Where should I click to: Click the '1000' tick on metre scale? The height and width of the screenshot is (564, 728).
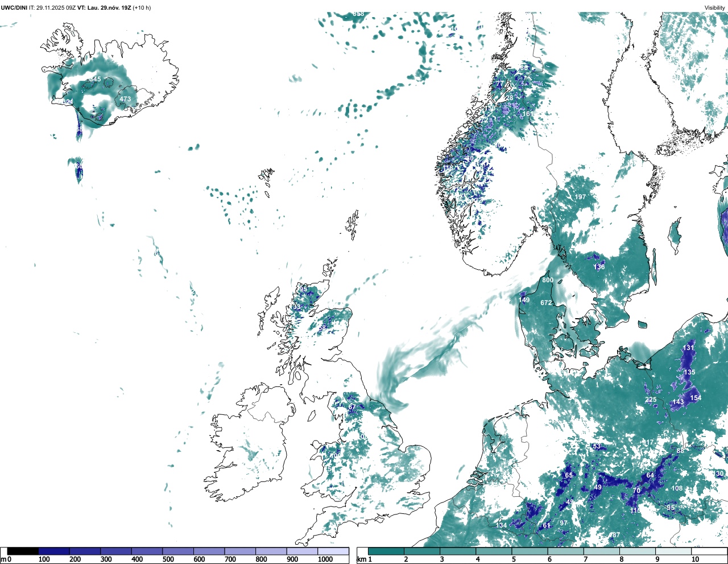point(325,559)
